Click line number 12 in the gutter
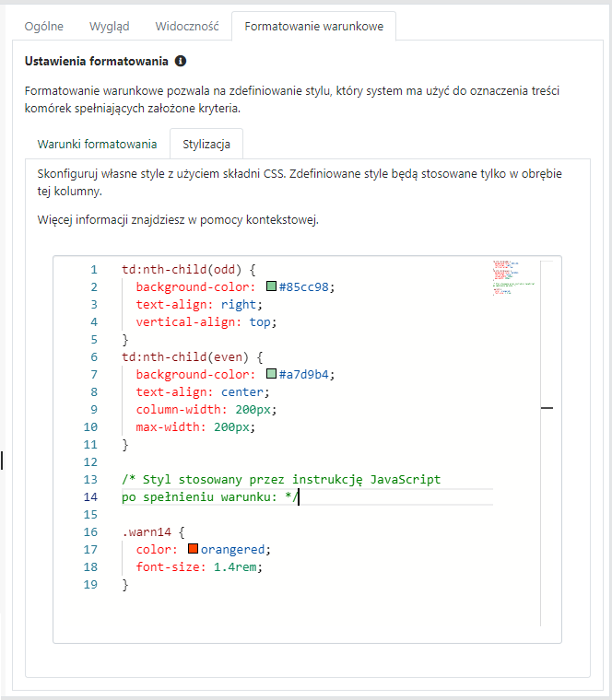The image size is (612, 700). (90, 462)
